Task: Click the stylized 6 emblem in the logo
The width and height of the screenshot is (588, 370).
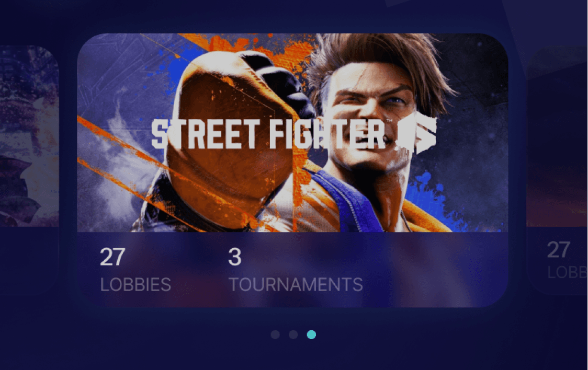Action: click(x=416, y=134)
